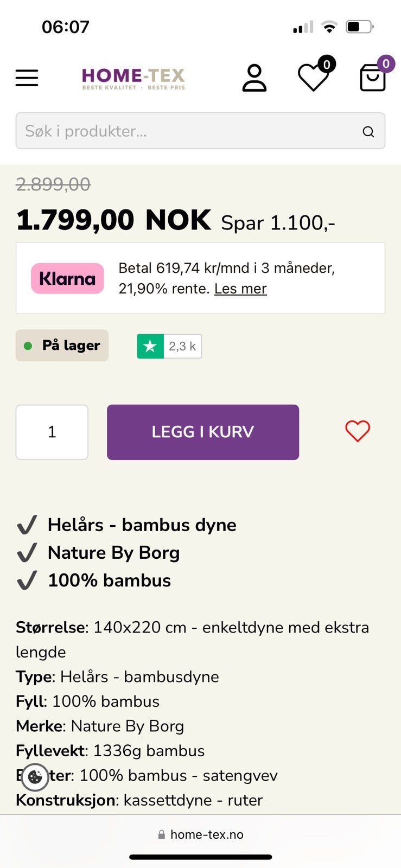The image size is (401, 868).
Task: Click the Trustpilot star rating badge
Action: [150, 346]
